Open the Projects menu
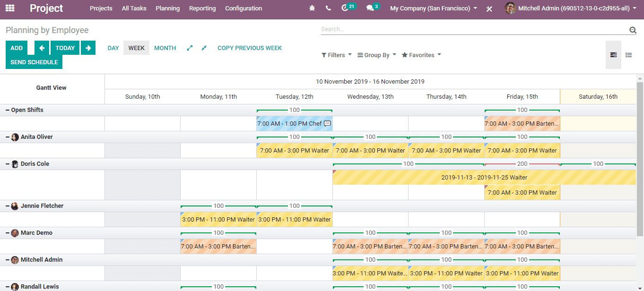 click(x=101, y=9)
